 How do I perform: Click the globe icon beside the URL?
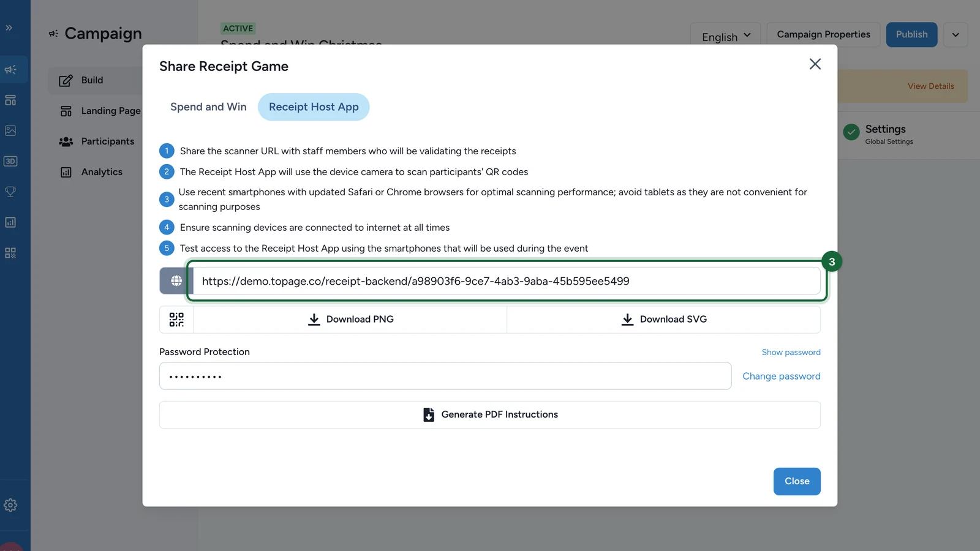pyautogui.click(x=176, y=281)
